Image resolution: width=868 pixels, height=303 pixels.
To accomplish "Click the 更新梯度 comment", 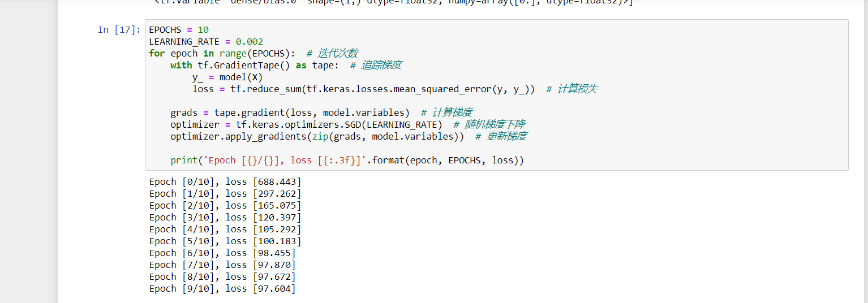I will click(501, 137).
